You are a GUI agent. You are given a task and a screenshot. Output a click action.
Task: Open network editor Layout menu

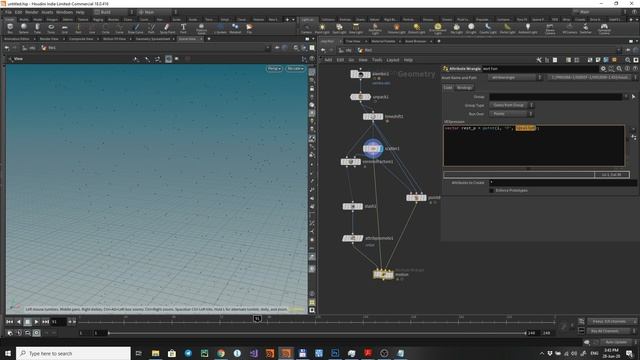pos(393,60)
